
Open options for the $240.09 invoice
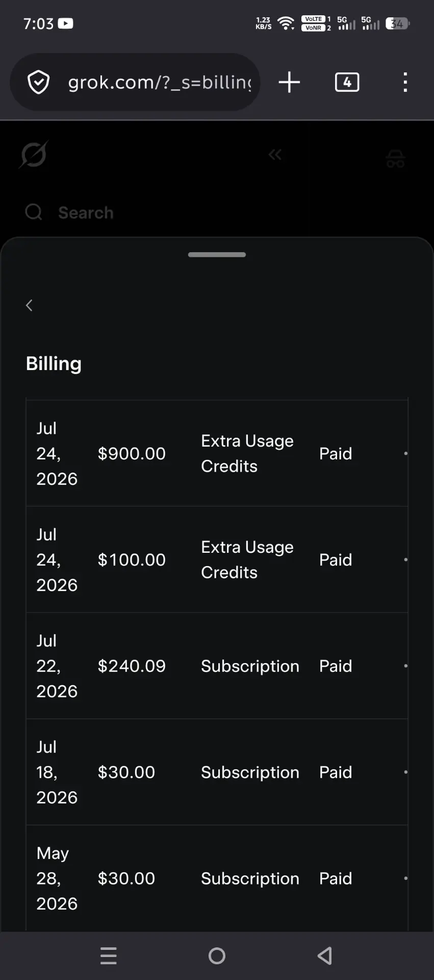click(x=405, y=666)
